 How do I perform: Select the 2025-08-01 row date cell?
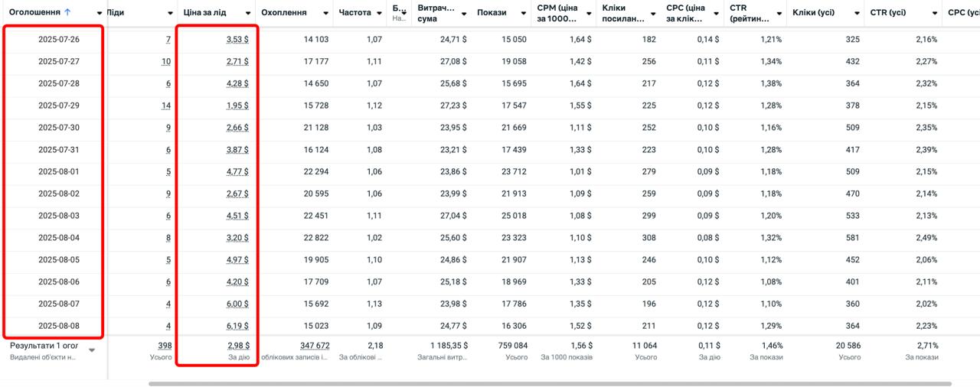pyautogui.click(x=59, y=171)
